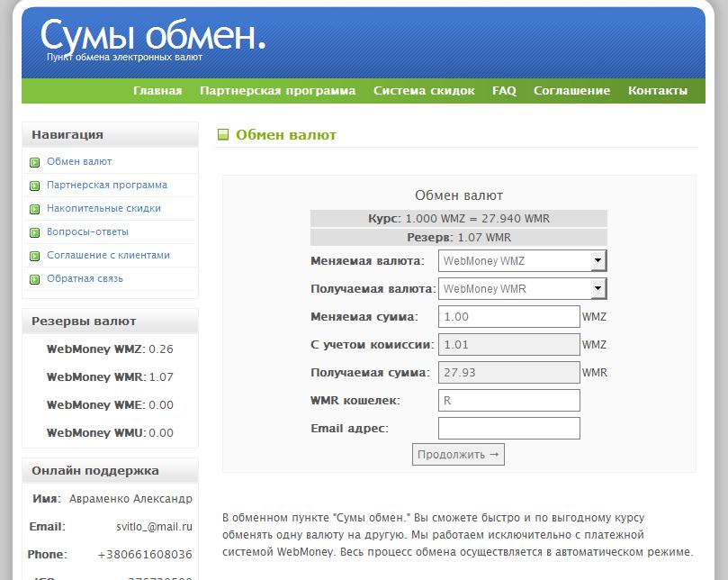Open the Обратная связь sidebar link
This screenshot has width=728, height=580.
(85, 278)
